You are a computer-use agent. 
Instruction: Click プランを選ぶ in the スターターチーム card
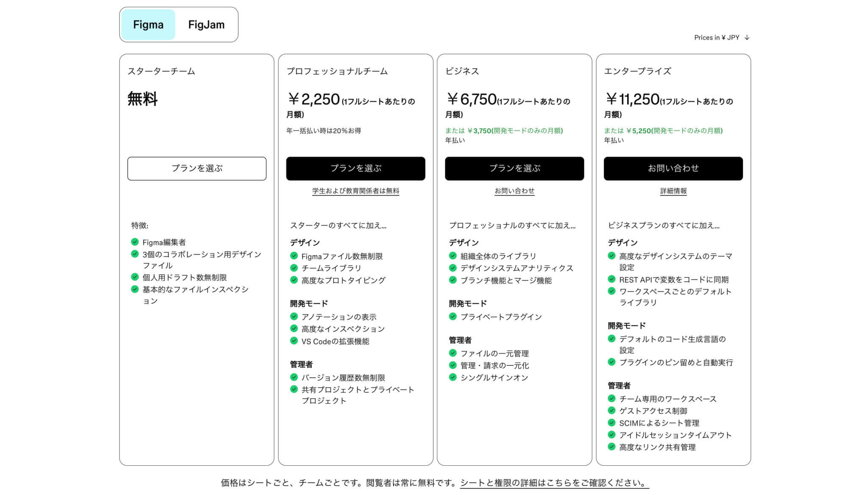[x=197, y=168]
